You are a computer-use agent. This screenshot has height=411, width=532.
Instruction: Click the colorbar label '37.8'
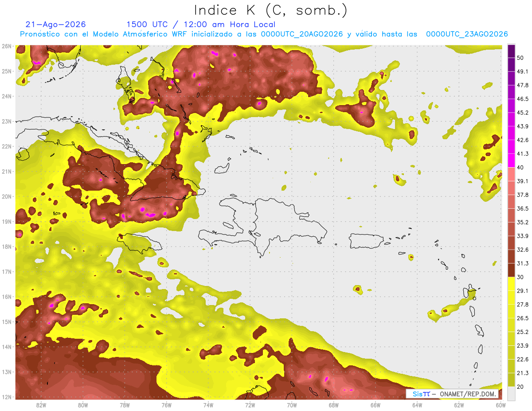tap(522, 195)
